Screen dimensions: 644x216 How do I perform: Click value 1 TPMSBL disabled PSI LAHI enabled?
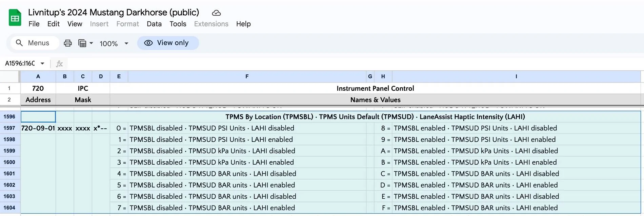[247, 139]
